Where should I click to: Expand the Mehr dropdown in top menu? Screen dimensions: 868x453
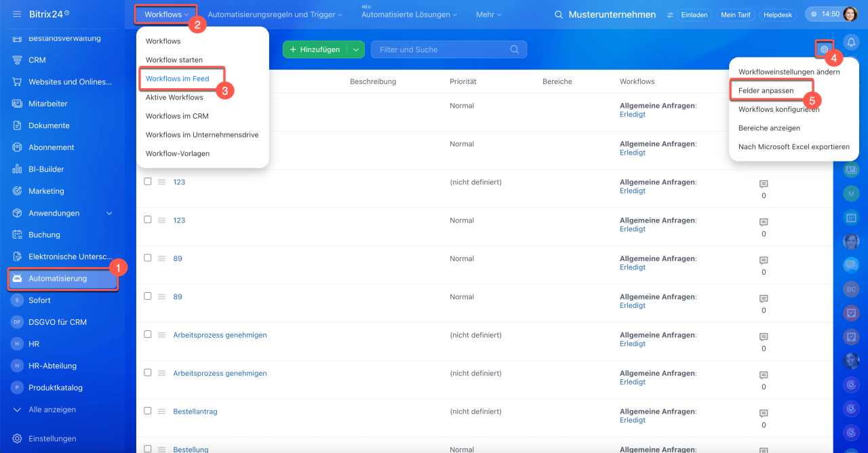488,14
